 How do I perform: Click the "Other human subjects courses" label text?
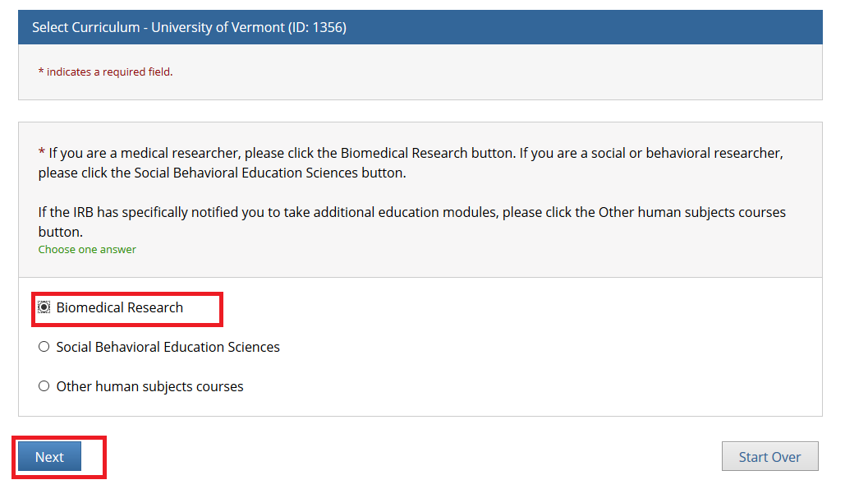[x=149, y=386]
